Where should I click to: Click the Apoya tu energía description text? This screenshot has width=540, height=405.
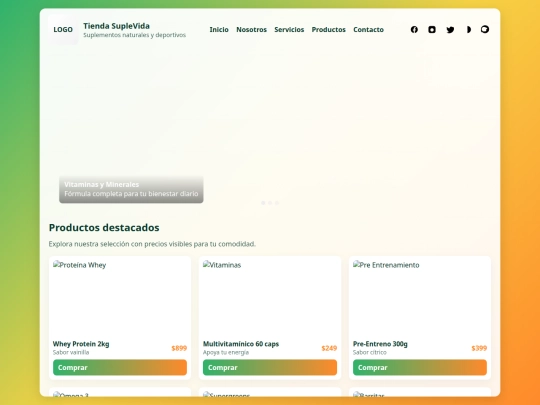click(x=226, y=352)
